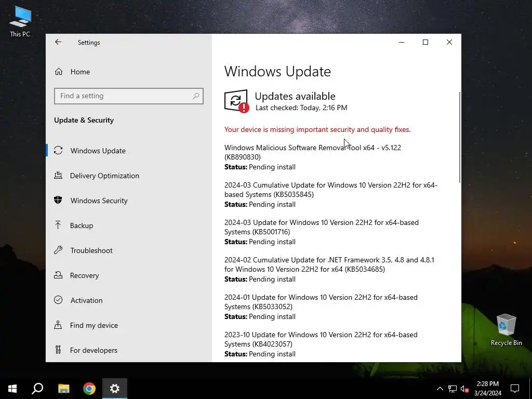This screenshot has height=399, width=532.
Task: Go to Home in Settings
Action: tap(80, 72)
